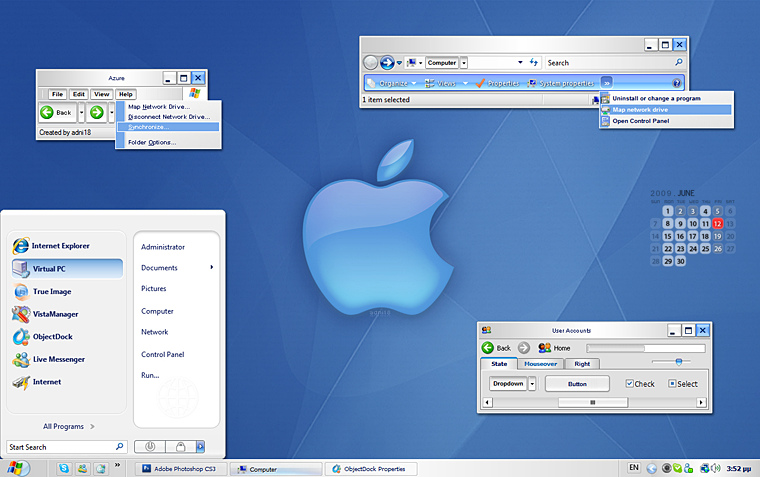Expand the Documents submenu arrow

pos(211,268)
